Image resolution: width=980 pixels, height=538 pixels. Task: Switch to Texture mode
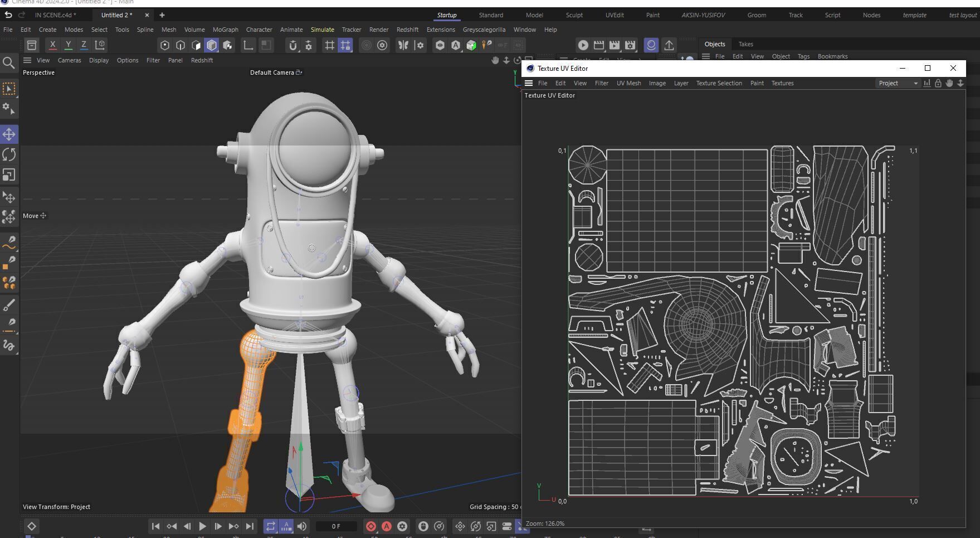(227, 45)
